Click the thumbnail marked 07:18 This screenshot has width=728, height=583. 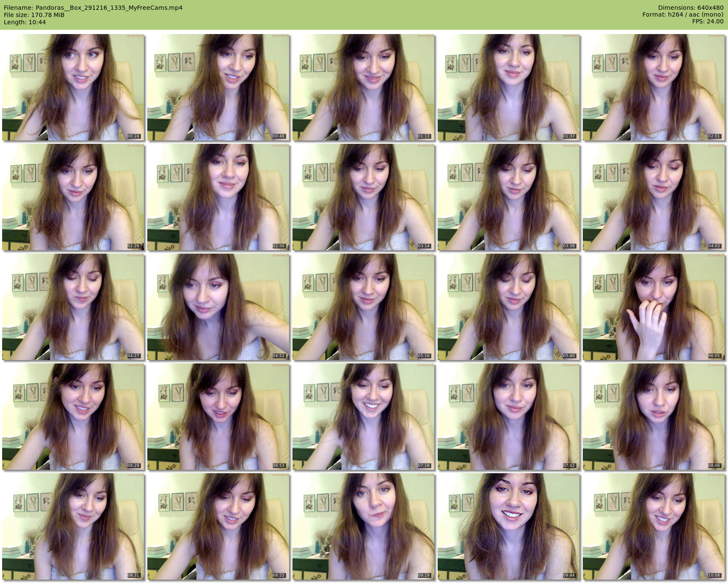pos(363,417)
